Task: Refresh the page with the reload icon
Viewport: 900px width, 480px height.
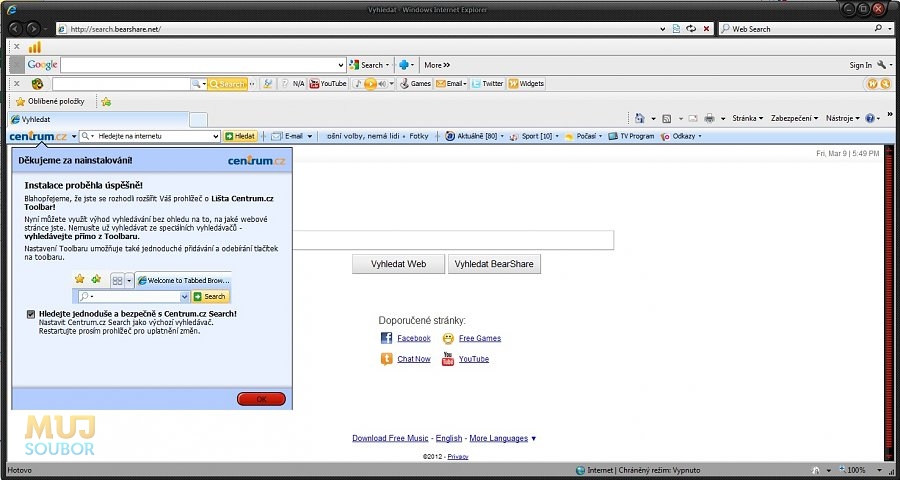Action: [x=691, y=29]
